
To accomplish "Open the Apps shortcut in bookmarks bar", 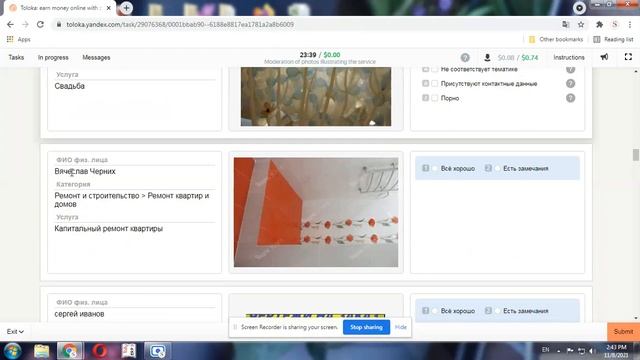I will (19, 39).
